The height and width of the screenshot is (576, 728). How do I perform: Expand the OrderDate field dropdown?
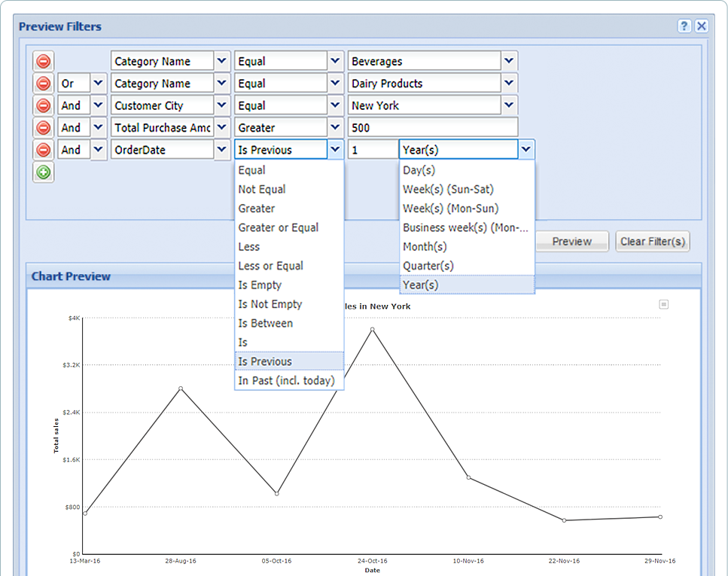pos(222,150)
